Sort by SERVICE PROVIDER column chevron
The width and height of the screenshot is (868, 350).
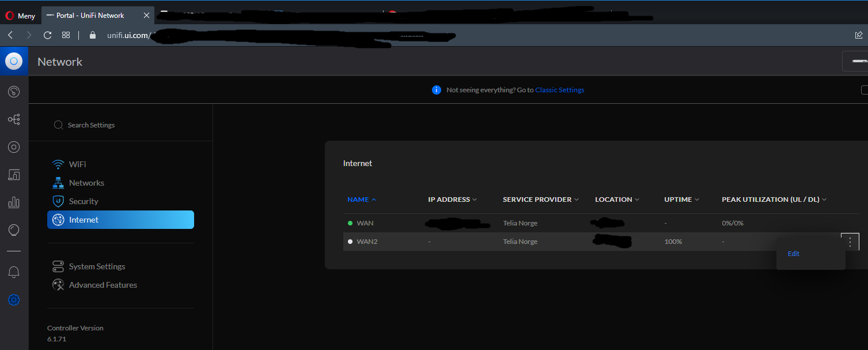[x=577, y=200]
